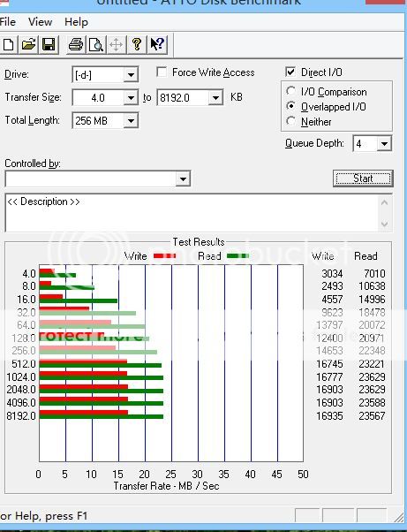Image resolution: width=407 pixels, height=532 pixels.
Task: Click the yellow question mark About icon
Action: 137,44
